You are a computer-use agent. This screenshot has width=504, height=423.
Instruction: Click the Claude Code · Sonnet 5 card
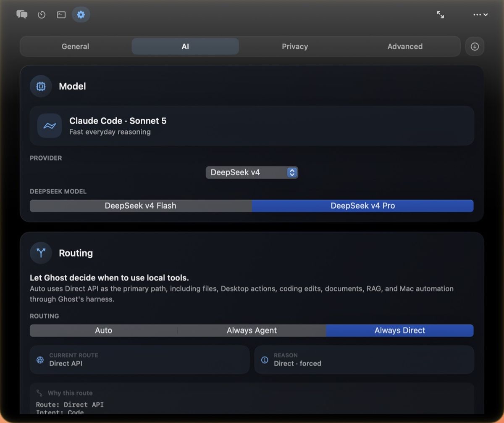point(252,126)
